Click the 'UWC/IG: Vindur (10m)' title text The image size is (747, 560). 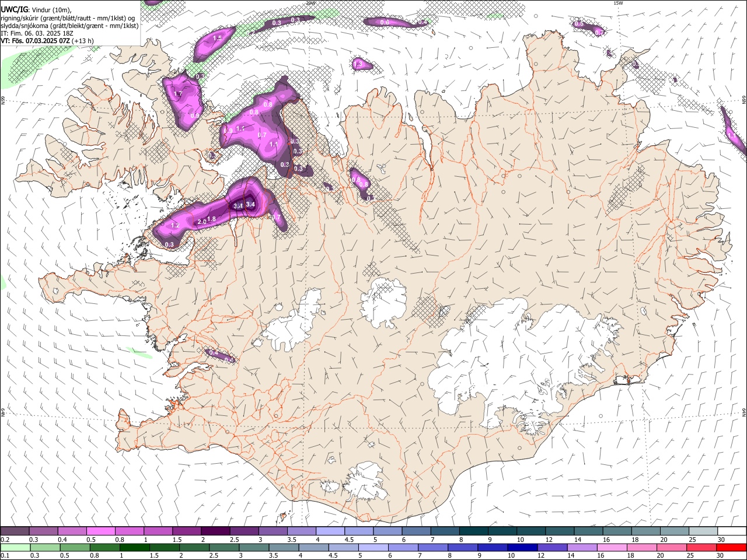pos(36,10)
